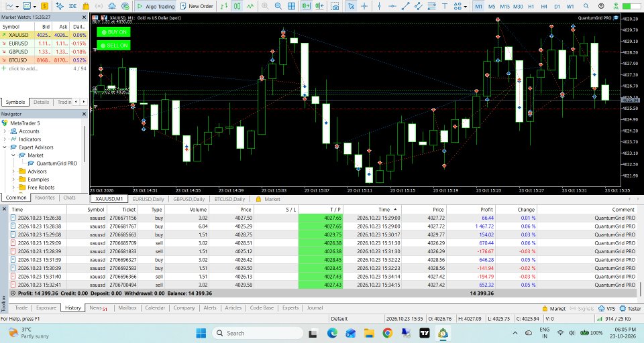Open the Market shopping bag icon
644x343 pixels.
pos(86,6)
